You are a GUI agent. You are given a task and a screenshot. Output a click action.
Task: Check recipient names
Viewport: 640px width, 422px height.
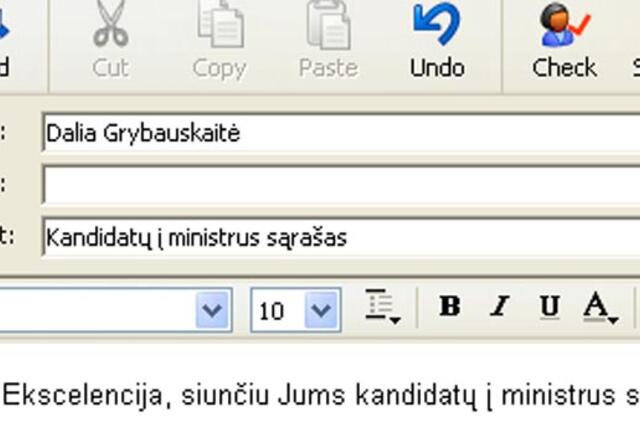[564, 40]
